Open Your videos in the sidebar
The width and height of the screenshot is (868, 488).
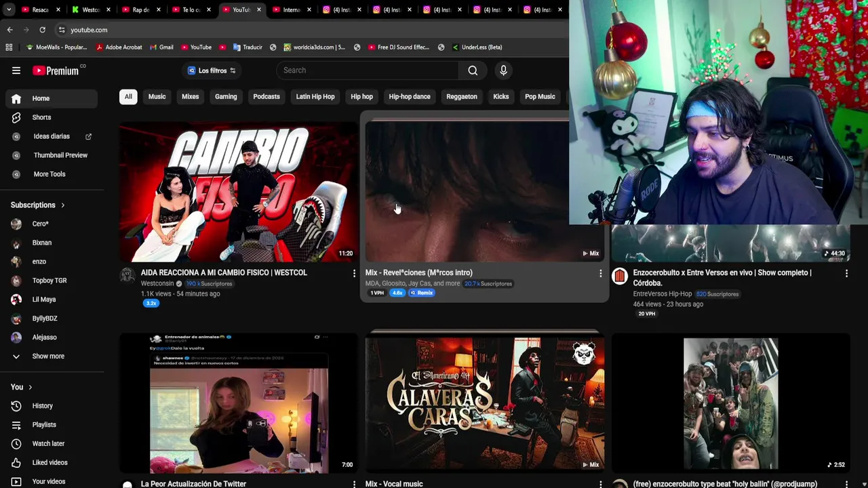click(52, 481)
